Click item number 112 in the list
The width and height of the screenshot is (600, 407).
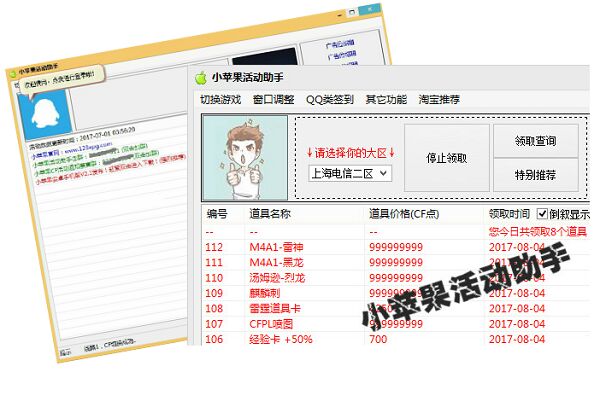click(x=214, y=247)
